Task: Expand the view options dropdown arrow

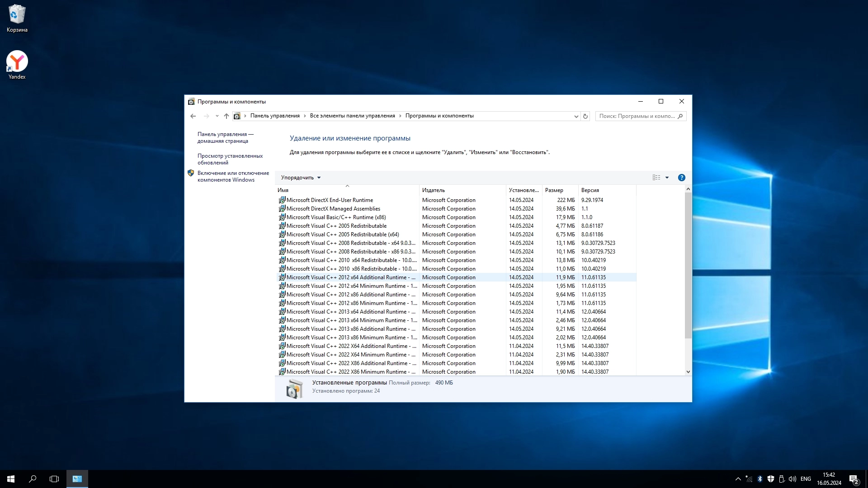Action: (x=667, y=178)
